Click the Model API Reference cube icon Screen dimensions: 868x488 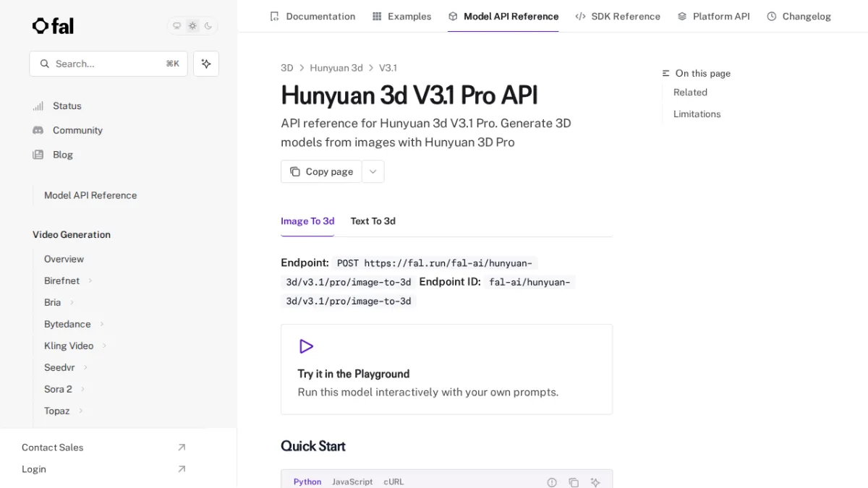click(453, 16)
